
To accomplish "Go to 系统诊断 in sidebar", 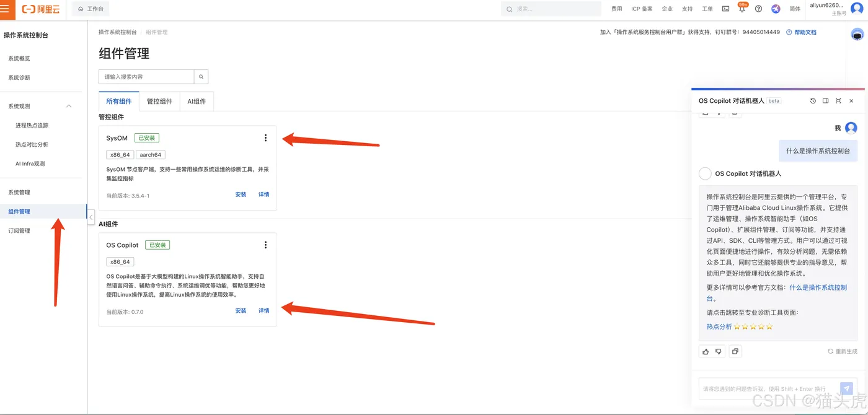I will (x=19, y=77).
